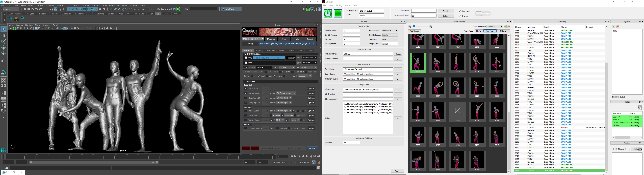Click the shelf settings gear icon

pyautogui.click(x=5, y=20)
